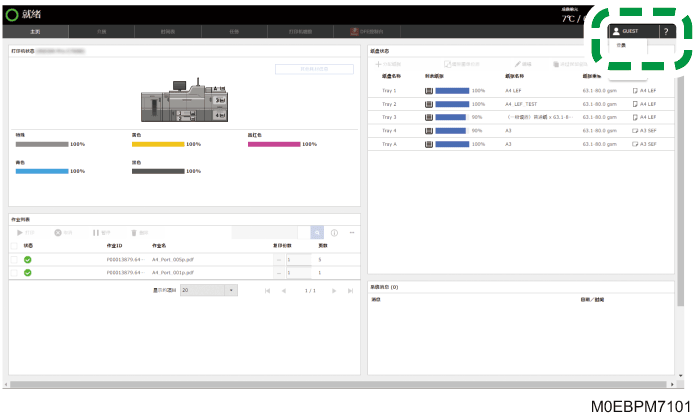Click the pencil edit icon in tray toolbar
Viewport: 700px width, 417px height.
[518, 64]
